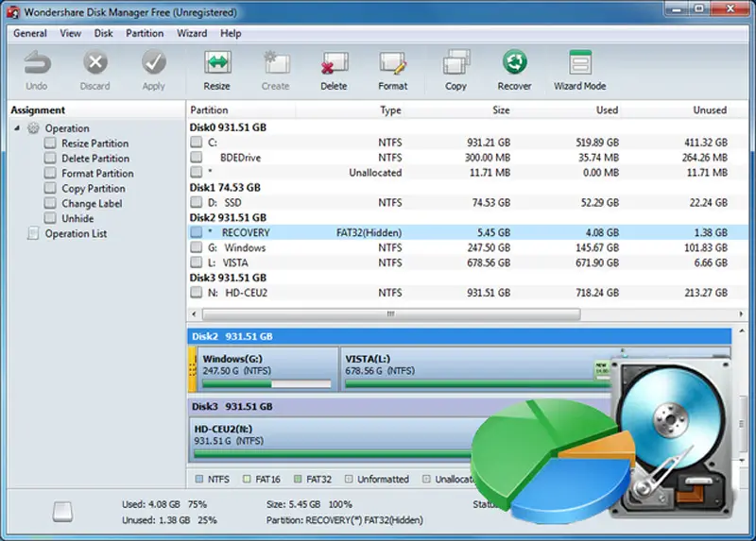Image resolution: width=756 pixels, height=541 pixels.
Task: Tick the Resize Partition checkbox in sidebar
Action: pyautogui.click(x=50, y=144)
